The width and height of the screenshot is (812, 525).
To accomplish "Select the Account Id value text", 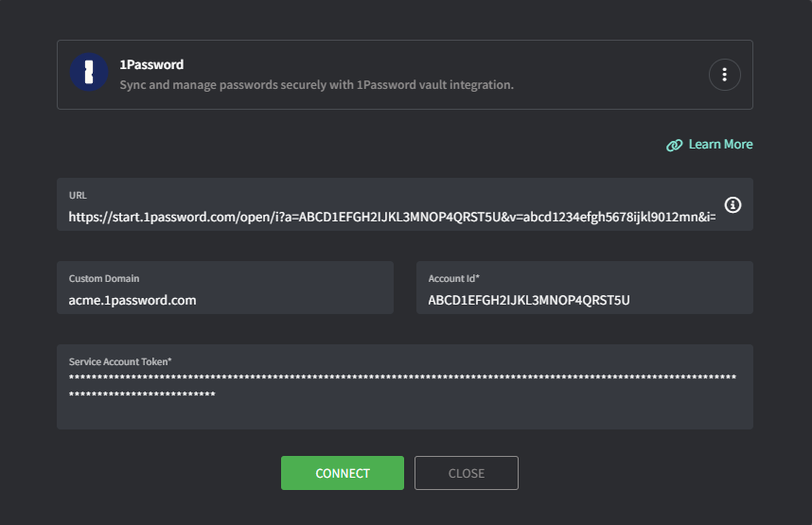I will click(529, 300).
